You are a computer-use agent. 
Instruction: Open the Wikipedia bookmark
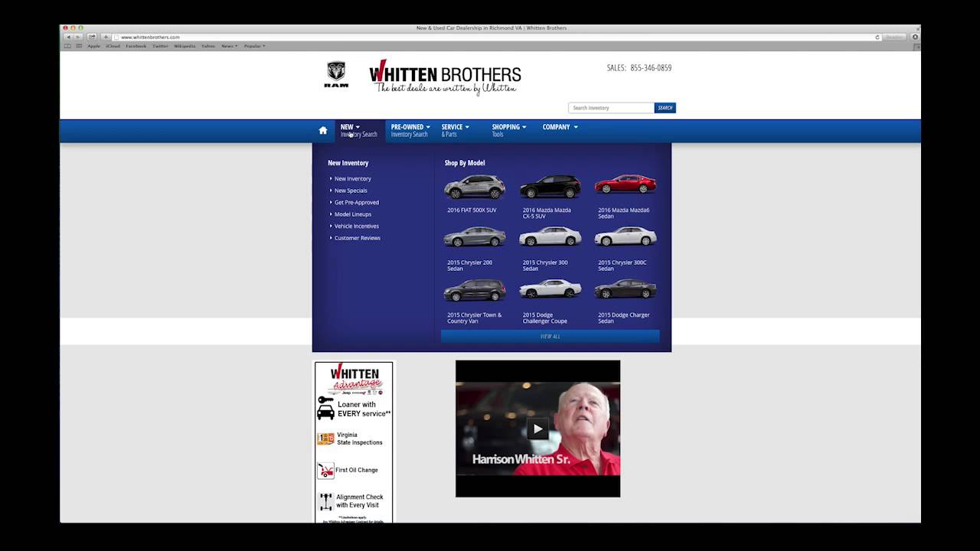[184, 46]
